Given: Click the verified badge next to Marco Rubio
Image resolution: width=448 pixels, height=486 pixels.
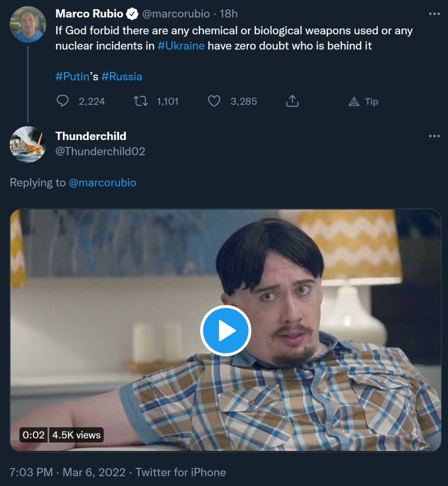Looking at the screenshot, I should (132, 14).
